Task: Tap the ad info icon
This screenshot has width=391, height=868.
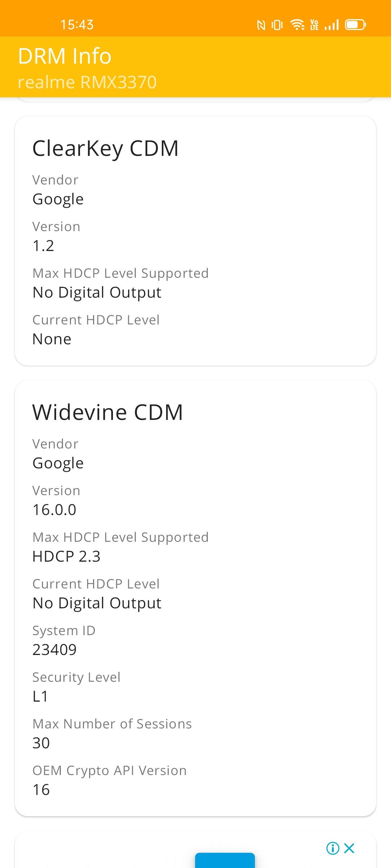Action: click(x=333, y=848)
